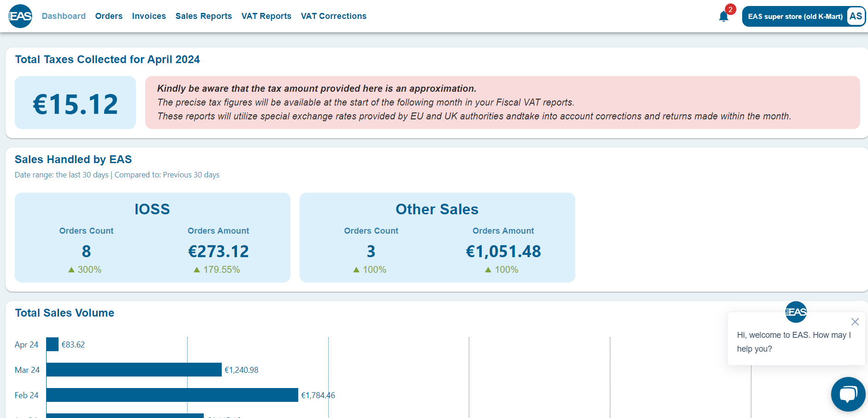Open VAT Reports section
Viewport: 868px width, 418px height.
266,16
